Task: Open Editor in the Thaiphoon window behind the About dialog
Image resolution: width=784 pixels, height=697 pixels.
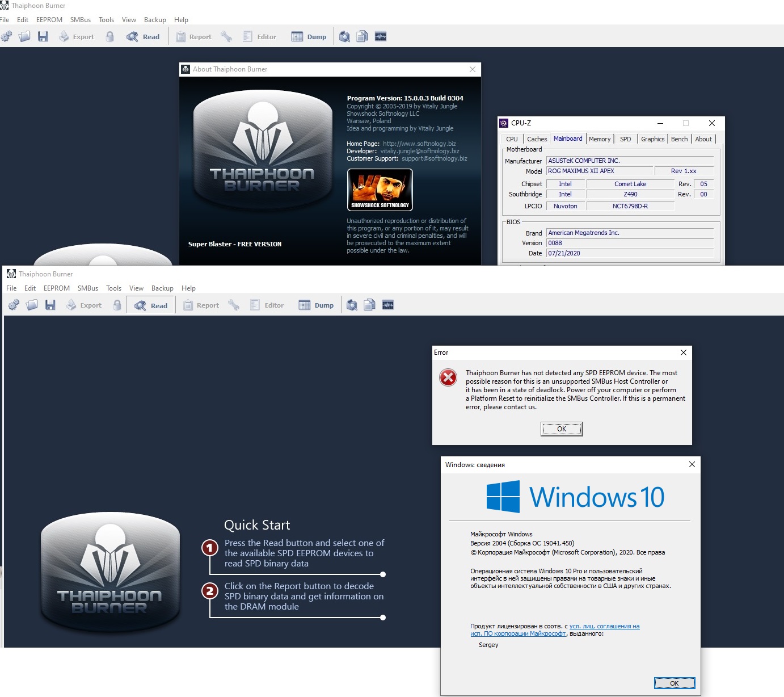Action: point(260,37)
